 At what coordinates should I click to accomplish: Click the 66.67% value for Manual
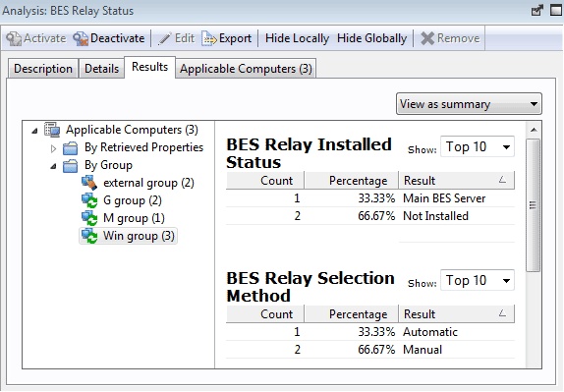tap(376, 350)
